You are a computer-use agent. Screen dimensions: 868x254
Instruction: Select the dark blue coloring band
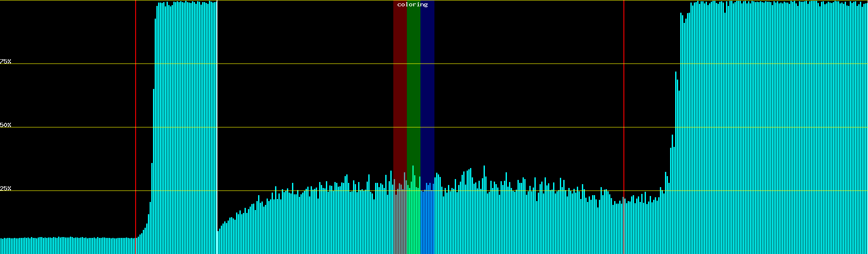tap(427, 85)
